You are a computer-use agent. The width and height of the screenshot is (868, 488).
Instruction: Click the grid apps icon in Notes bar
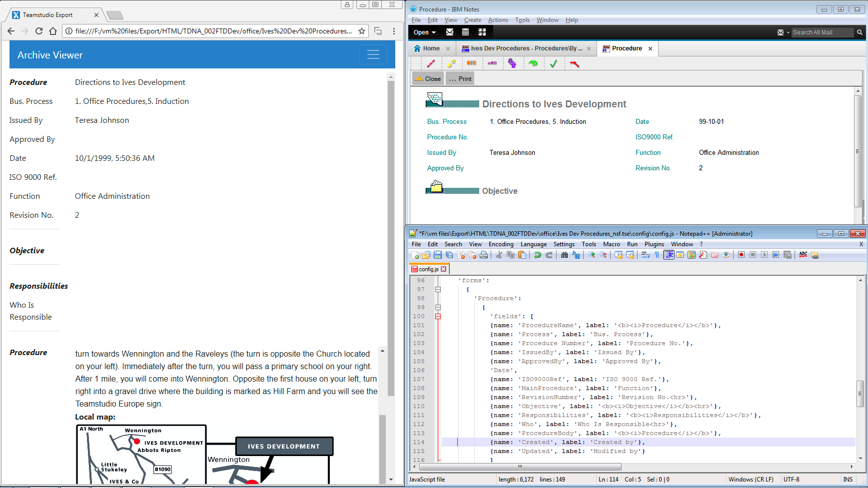(482, 32)
